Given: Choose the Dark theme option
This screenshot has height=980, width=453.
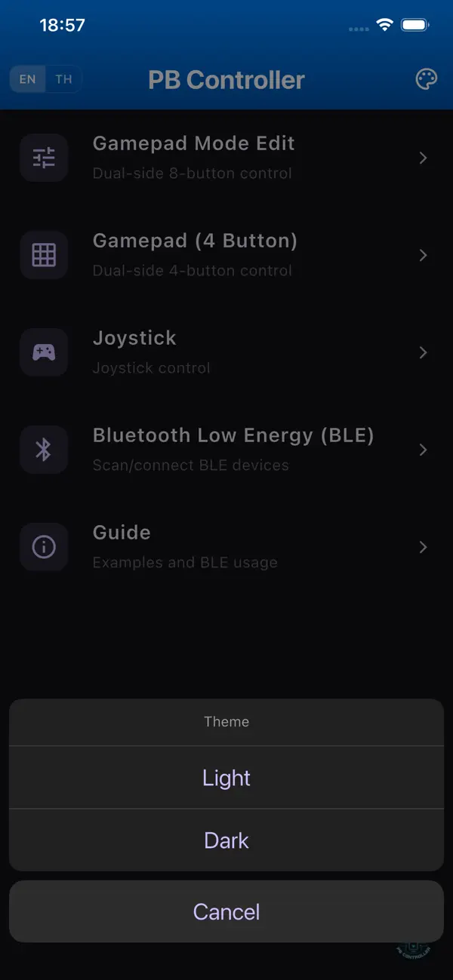Looking at the screenshot, I should 226,840.
